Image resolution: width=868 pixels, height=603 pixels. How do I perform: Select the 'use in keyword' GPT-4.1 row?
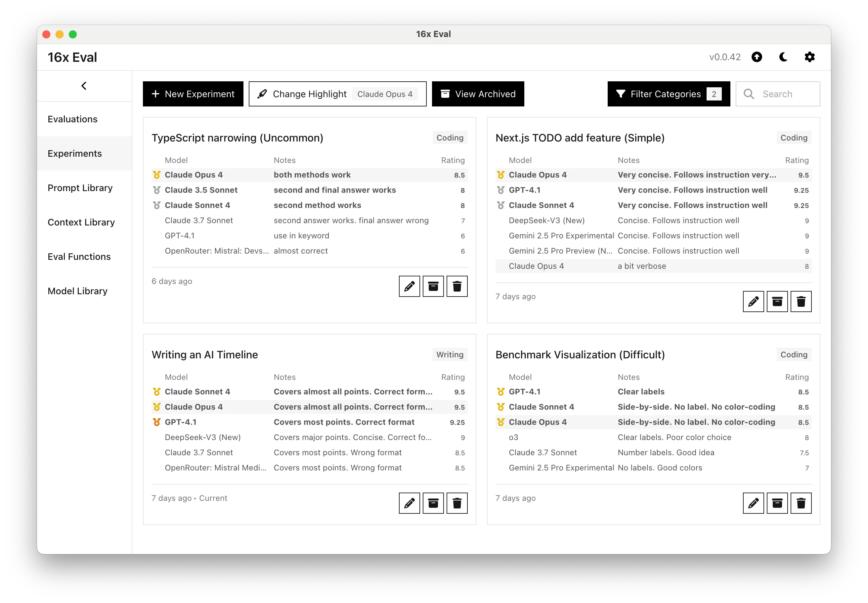pyautogui.click(x=309, y=235)
